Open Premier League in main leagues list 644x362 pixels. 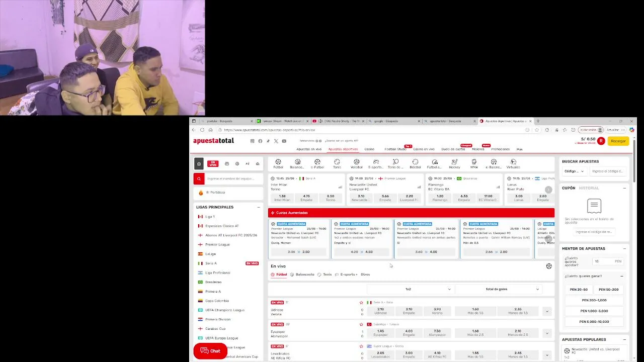pyautogui.click(x=217, y=244)
